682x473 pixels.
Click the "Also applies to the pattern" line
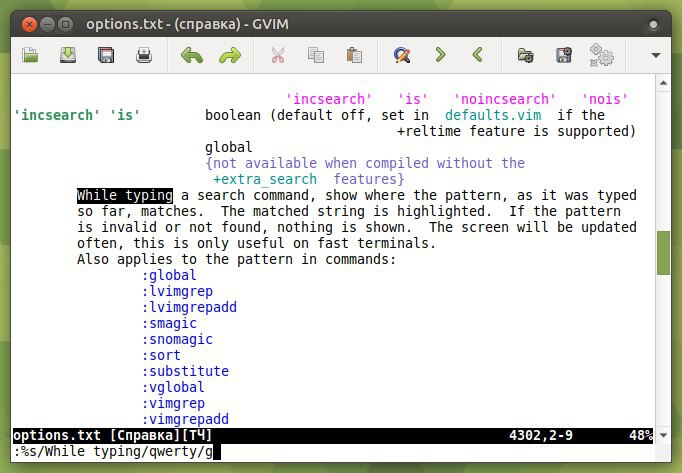click(237, 259)
